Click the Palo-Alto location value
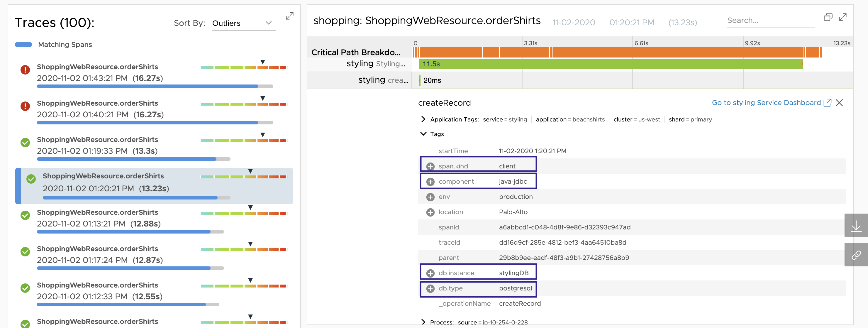Screen dimensions: 868x328 tap(513, 212)
